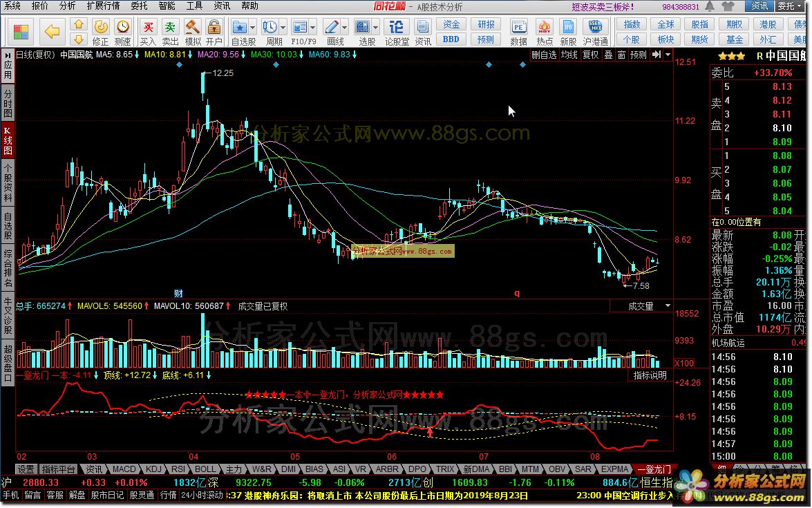812x508 pixels.
Task: Expand the 画线 dropdown arrow
Action: (x=344, y=27)
